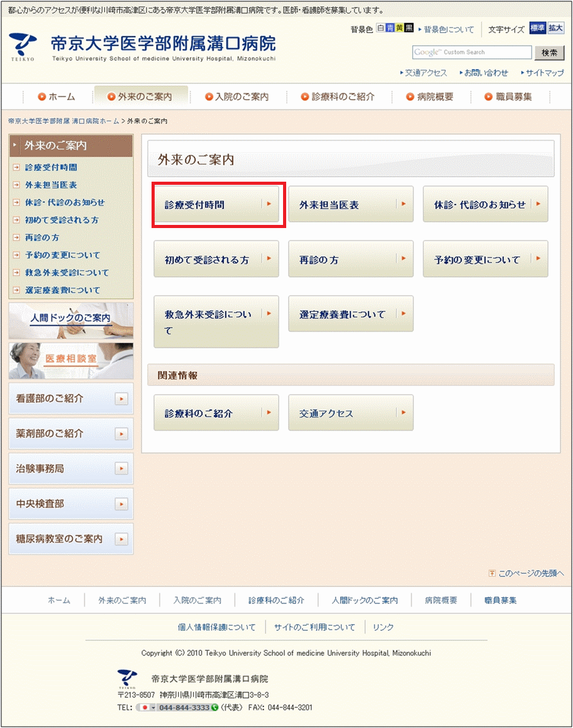Open 初めて受診される方 main button
This screenshot has width=573, height=728.
(x=216, y=259)
